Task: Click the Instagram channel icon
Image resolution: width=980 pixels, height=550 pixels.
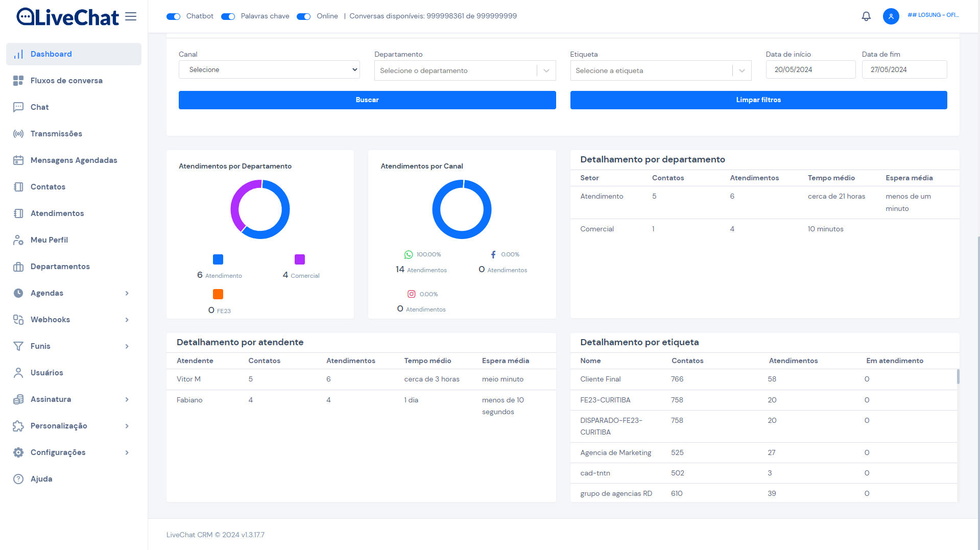Action: pos(411,294)
